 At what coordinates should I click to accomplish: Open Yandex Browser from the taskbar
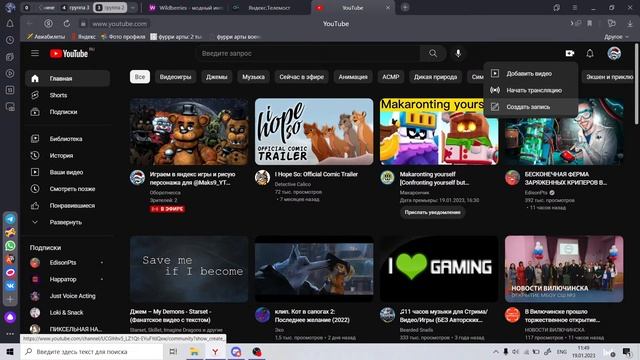[x=215, y=351]
